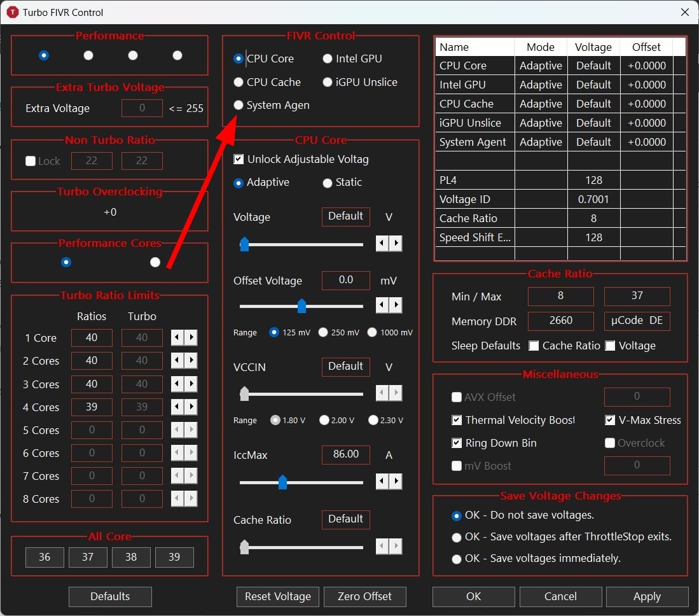Enable Cache Ratio sleep defaults
This screenshot has width=699, height=616.
[x=533, y=346]
